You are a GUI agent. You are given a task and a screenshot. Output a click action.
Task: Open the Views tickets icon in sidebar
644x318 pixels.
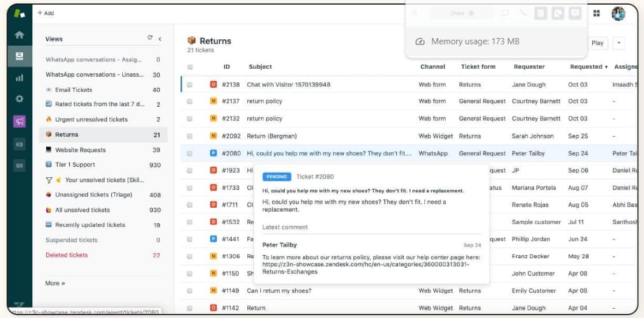[x=19, y=57]
